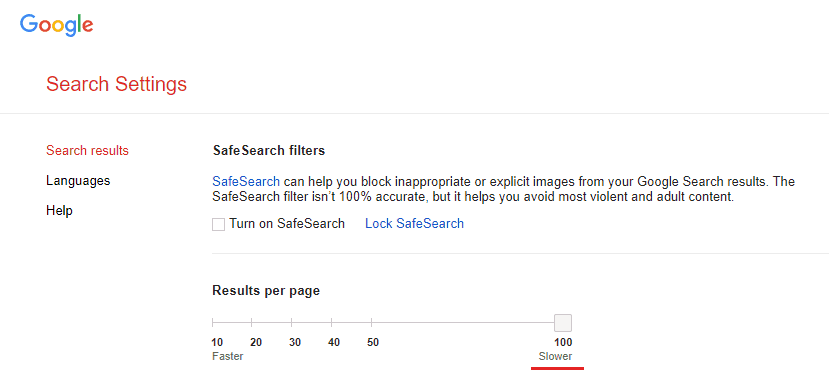Click the Search Settings page title
829x381 pixels.
(116, 84)
